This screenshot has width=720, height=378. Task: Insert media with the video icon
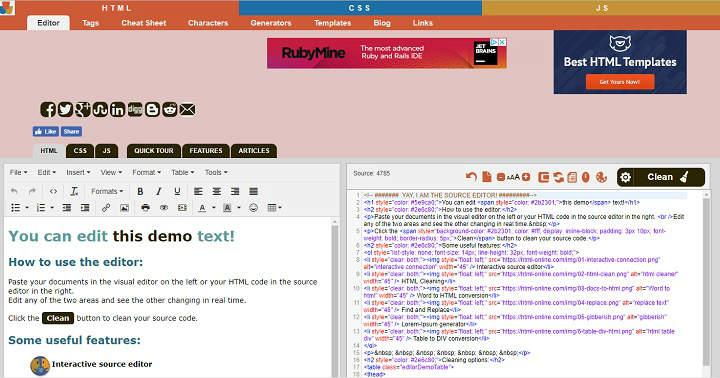pyautogui.click(x=182, y=208)
